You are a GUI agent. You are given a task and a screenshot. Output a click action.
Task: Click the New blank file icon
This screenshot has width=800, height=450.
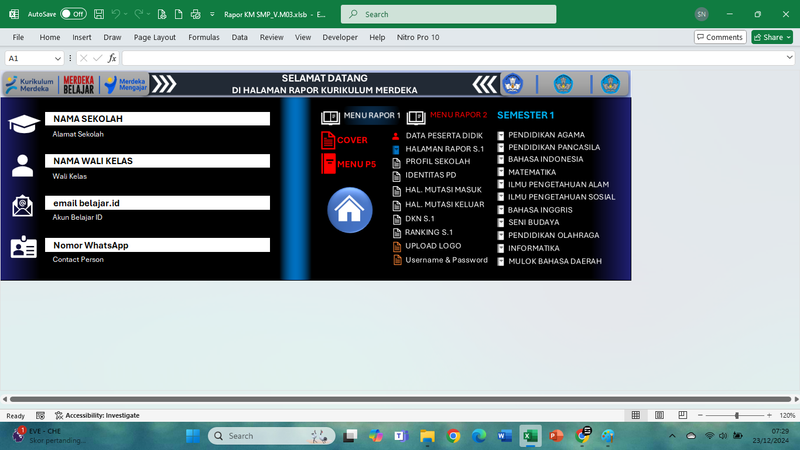coord(179,14)
